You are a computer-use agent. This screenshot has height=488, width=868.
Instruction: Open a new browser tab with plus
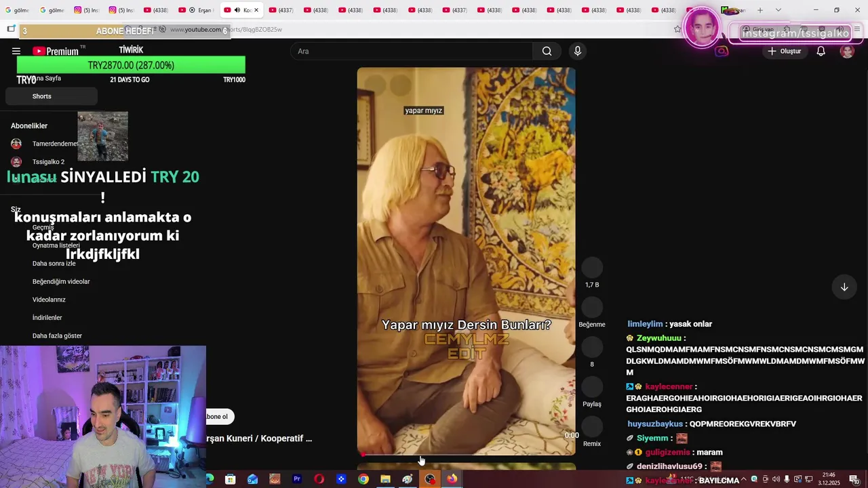coord(760,10)
